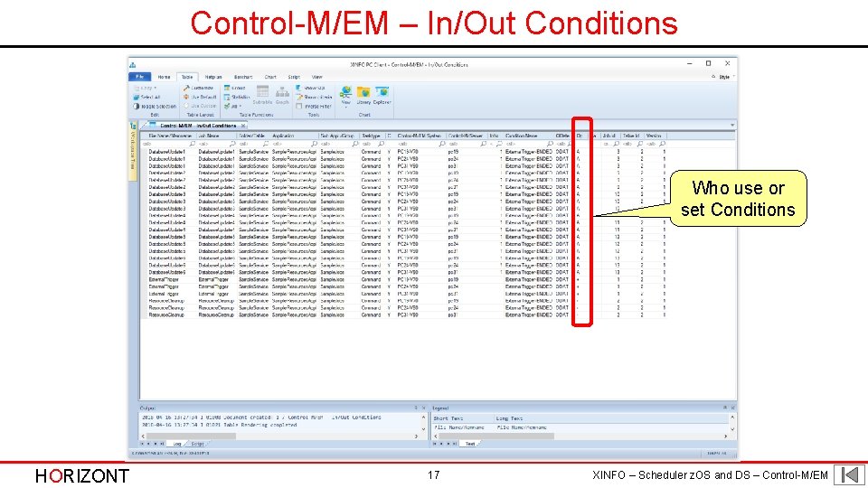Click the Statistics table function
The image size is (868, 488).
pyautogui.click(x=237, y=98)
